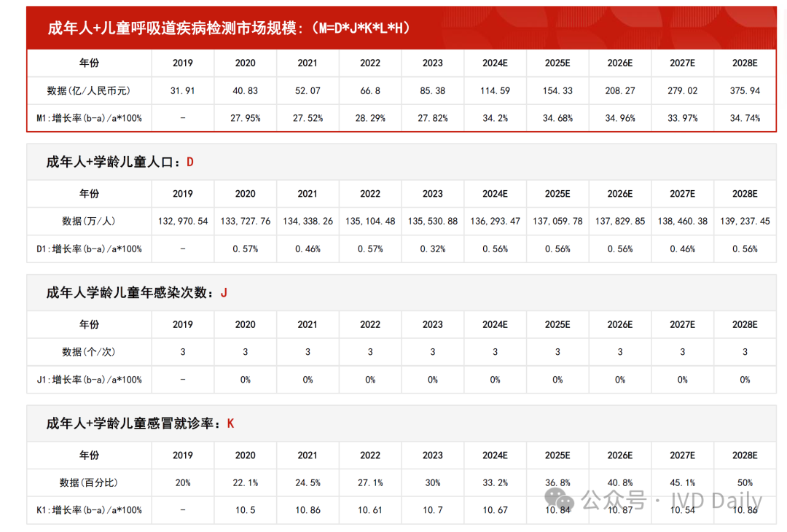Screen dimensions: 787x532
Task: Select the 数据(个/次) row label
Action: tap(89, 352)
